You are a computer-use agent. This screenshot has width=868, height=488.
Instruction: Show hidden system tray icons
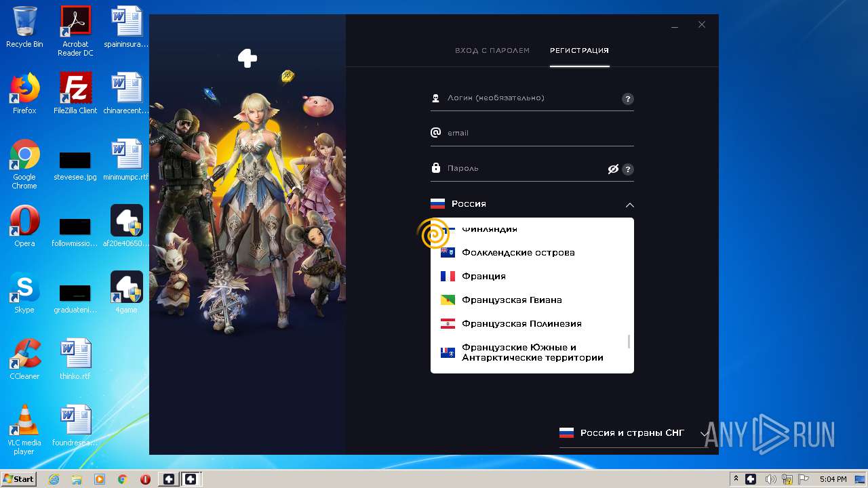(736, 479)
